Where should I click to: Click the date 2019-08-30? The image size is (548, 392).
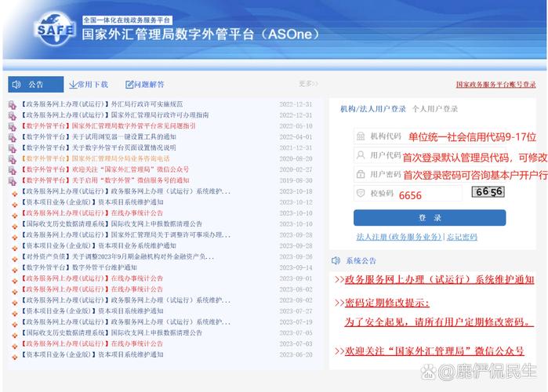tap(296, 180)
